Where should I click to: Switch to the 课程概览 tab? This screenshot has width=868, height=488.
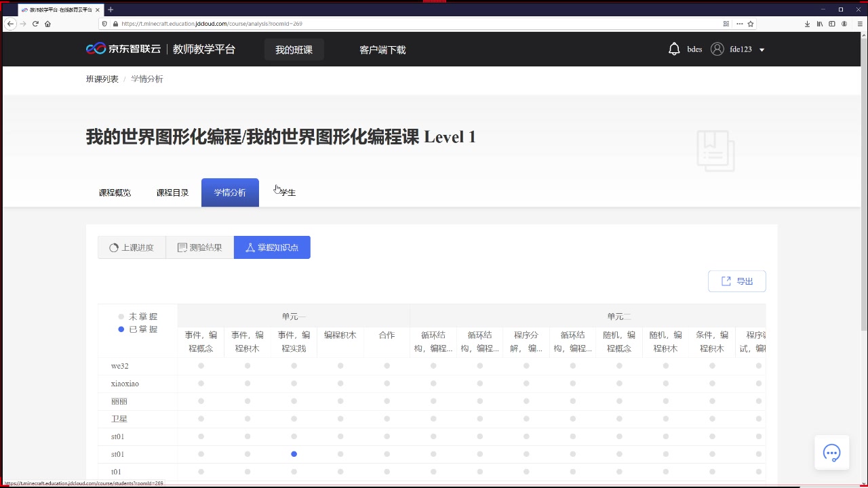115,192
